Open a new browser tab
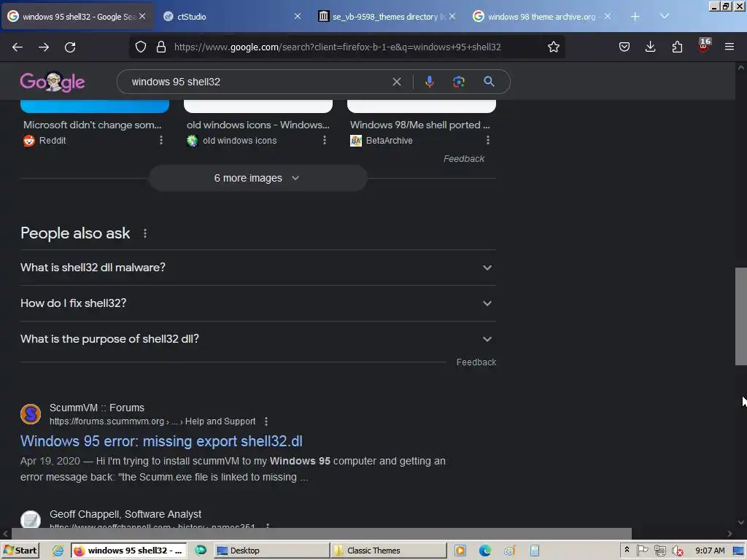The width and height of the screenshot is (747, 560). pyautogui.click(x=635, y=17)
